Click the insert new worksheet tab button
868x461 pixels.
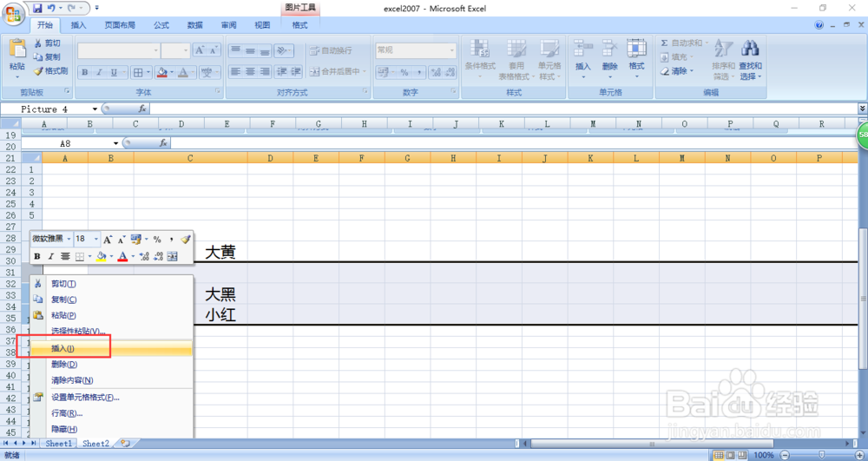pos(125,444)
